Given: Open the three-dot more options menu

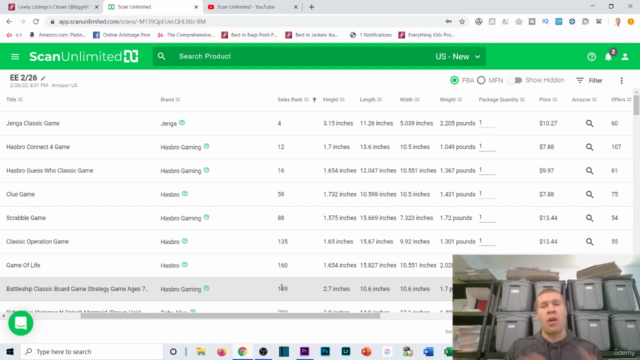Looking at the screenshot, I should [621, 80].
